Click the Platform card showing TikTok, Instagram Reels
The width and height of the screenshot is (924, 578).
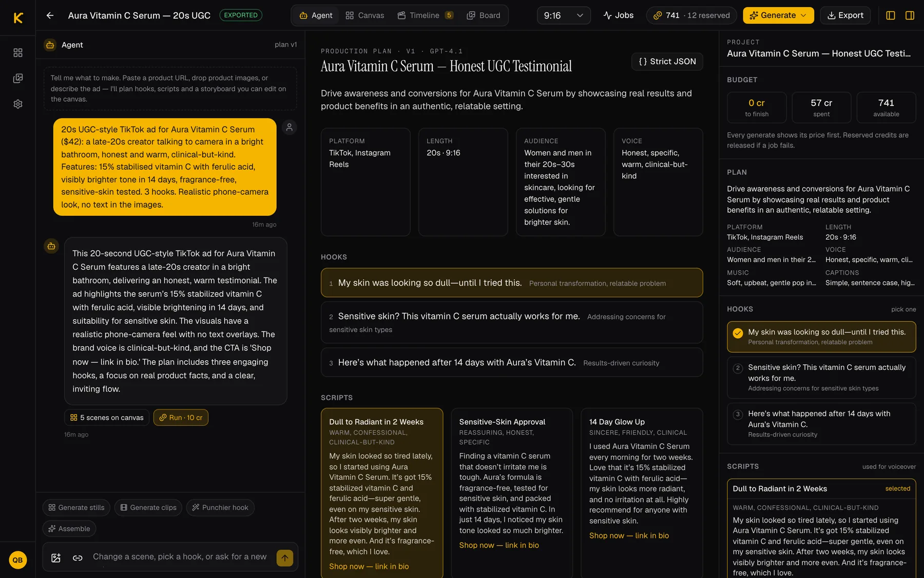click(x=365, y=182)
